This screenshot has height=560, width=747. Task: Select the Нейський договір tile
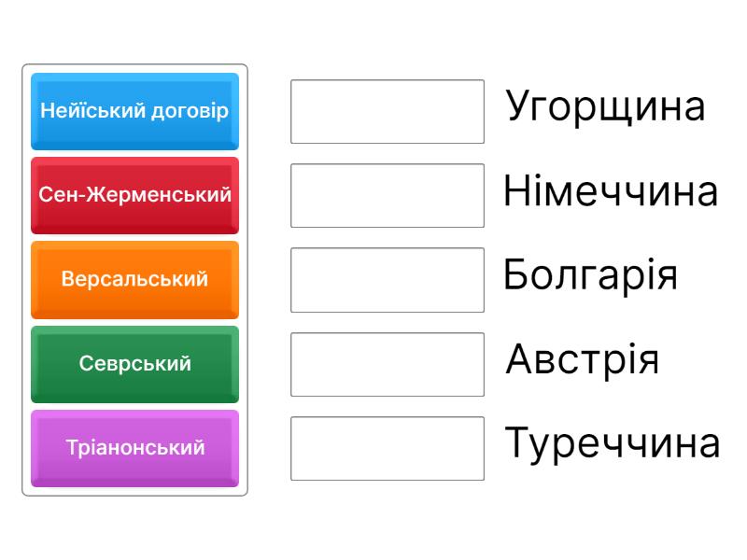pyautogui.click(x=134, y=111)
